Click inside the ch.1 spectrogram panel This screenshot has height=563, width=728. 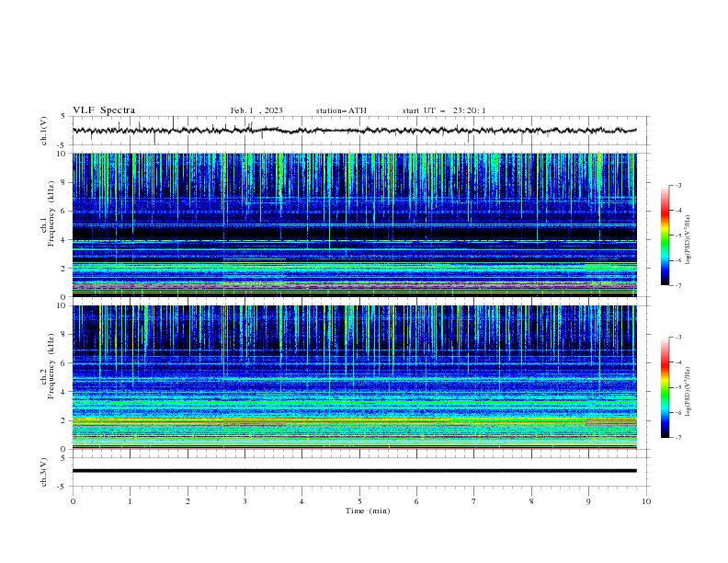354,224
